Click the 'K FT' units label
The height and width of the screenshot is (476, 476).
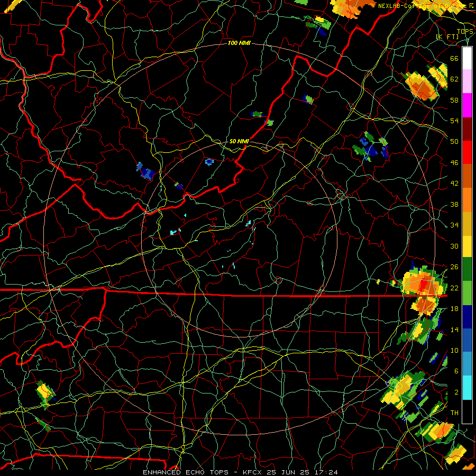447,37
